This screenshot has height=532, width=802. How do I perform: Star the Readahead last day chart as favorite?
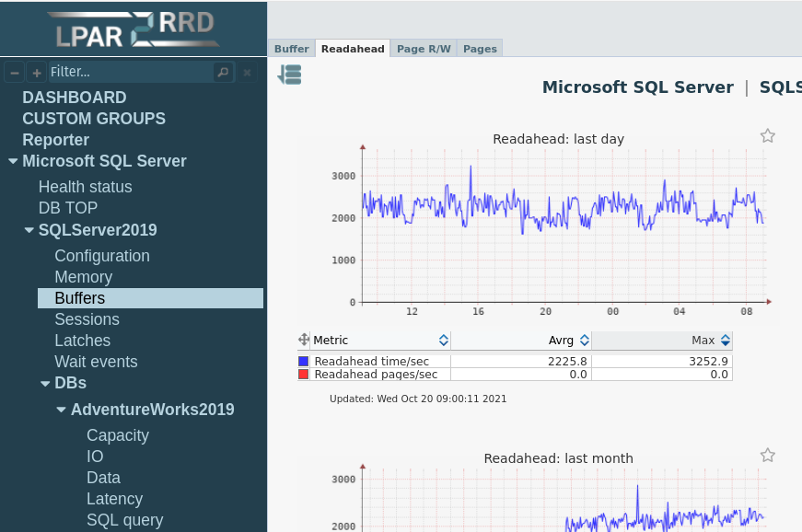767,135
